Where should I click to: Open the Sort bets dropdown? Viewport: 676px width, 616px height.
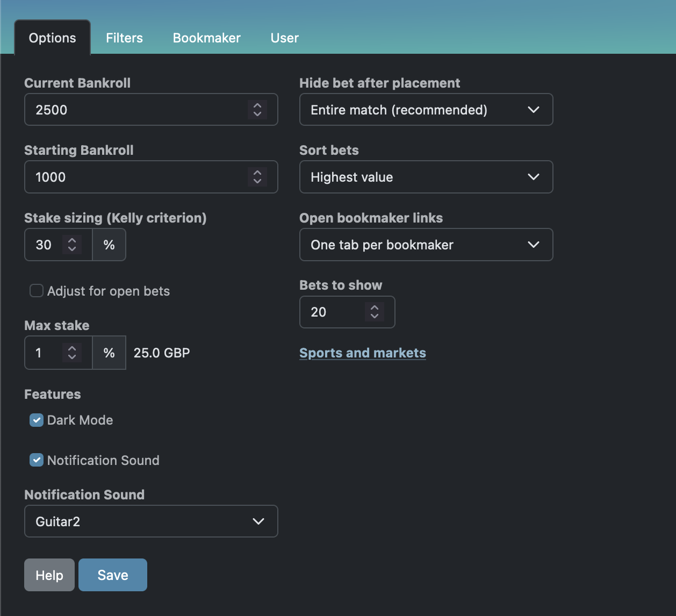click(426, 177)
